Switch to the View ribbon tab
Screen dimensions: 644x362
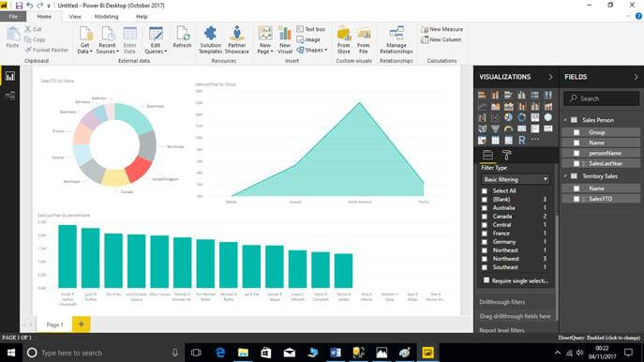75,17
